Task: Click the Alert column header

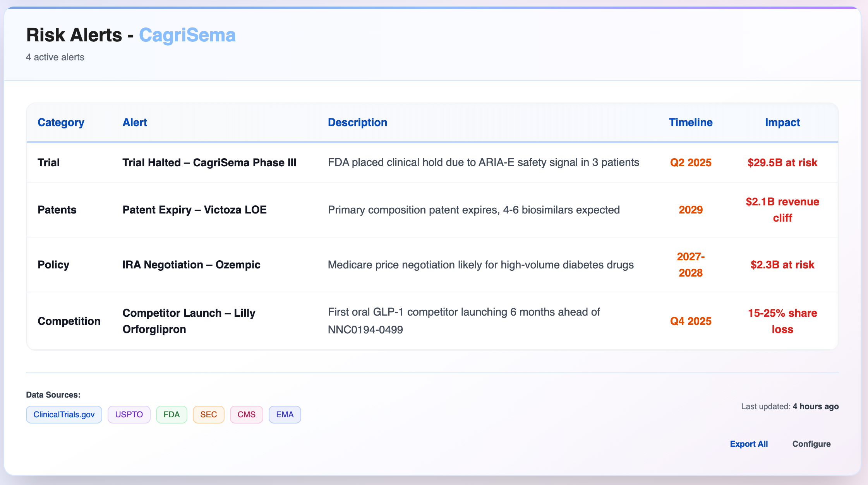Action: 135,122
